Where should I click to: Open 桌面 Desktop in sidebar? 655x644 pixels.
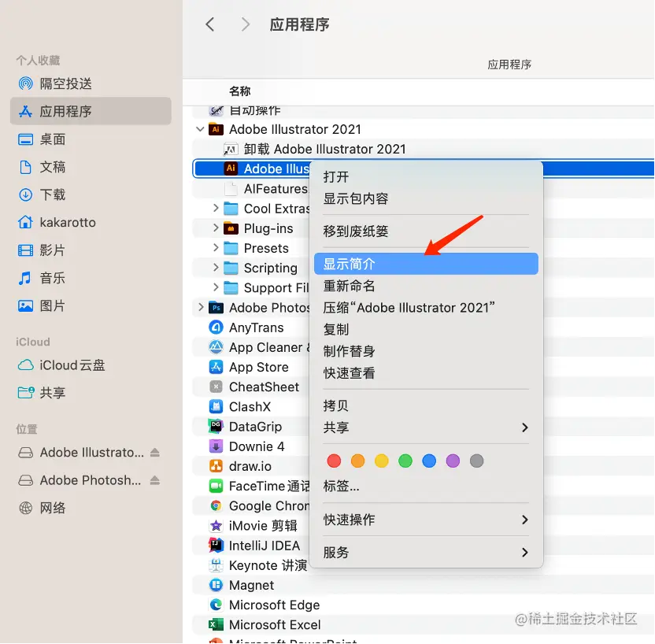click(x=91, y=139)
